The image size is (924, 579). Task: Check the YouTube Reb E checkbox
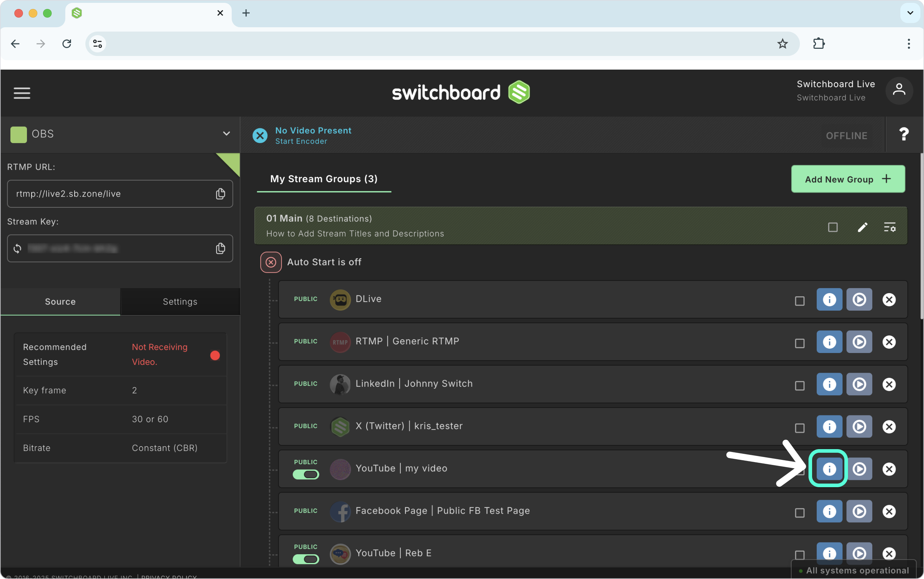point(800,555)
